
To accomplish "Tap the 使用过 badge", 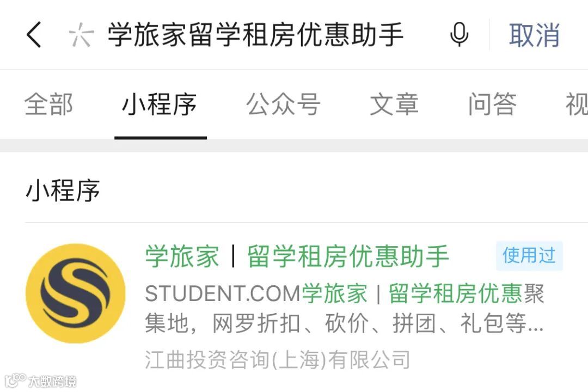I will 529,256.
